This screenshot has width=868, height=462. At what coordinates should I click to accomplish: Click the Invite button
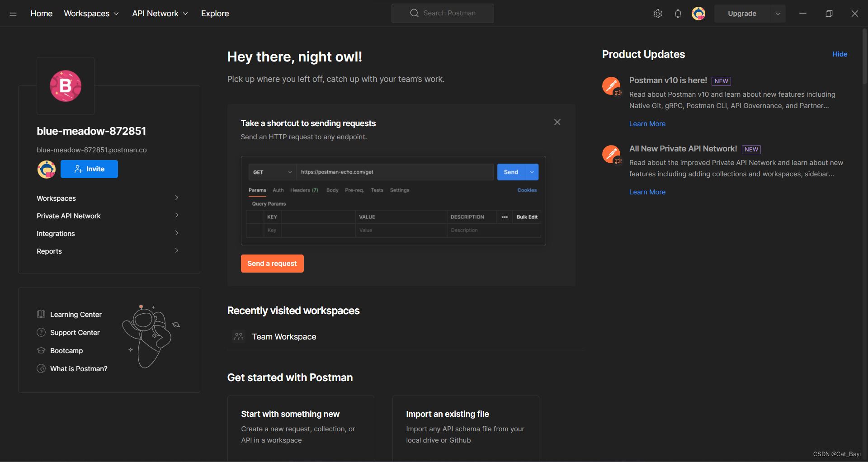point(89,169)
